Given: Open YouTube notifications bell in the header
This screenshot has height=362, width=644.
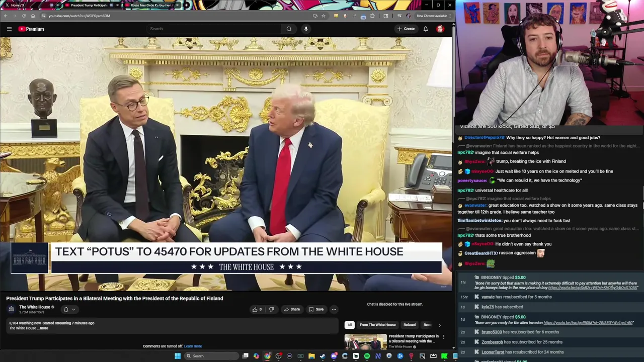Looking at the screenshot, I should (x=426, y=29).
